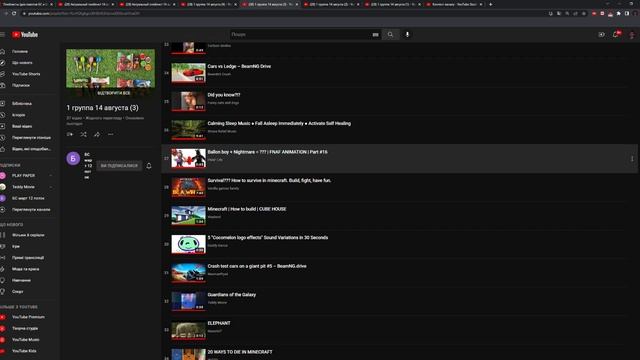This screenshot has width=640, height=360.
Task: Open the account avatar in header
Action: tap(632, 35)
